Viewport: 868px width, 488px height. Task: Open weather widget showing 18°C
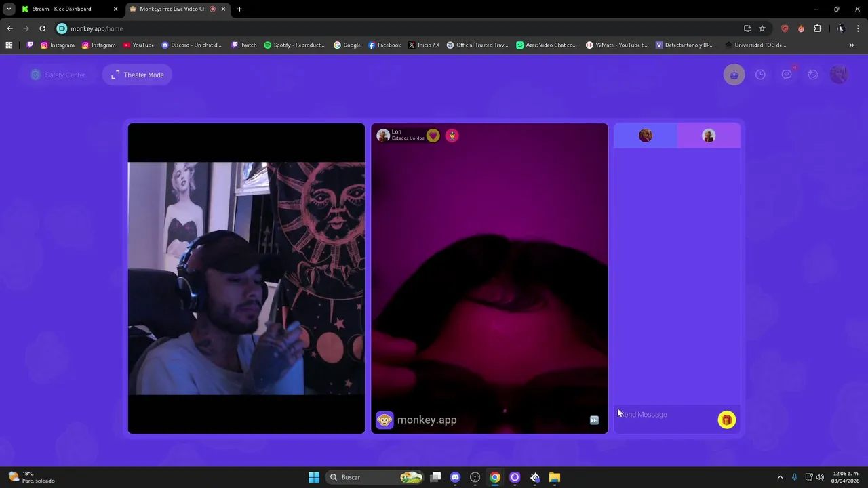(31, 477)
